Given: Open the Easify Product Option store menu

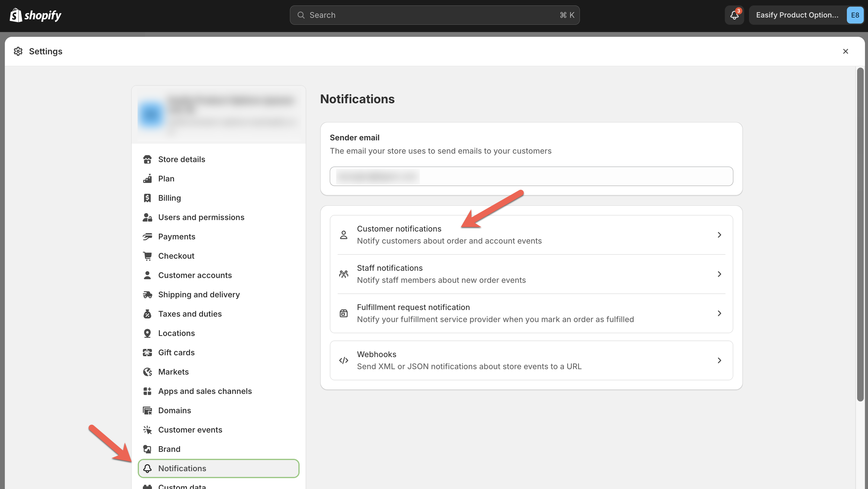Looking at the screenshot, I should click(798, 15).
